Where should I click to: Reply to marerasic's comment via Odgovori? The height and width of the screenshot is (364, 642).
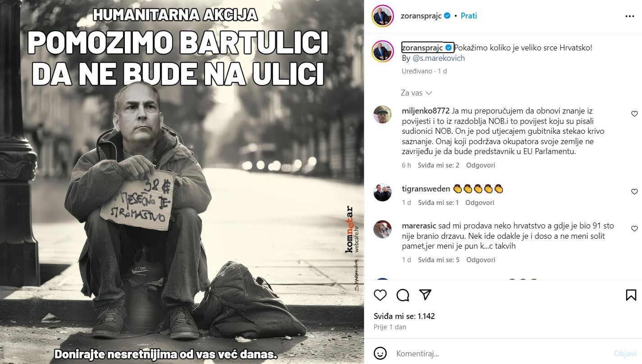click(481, 260)
